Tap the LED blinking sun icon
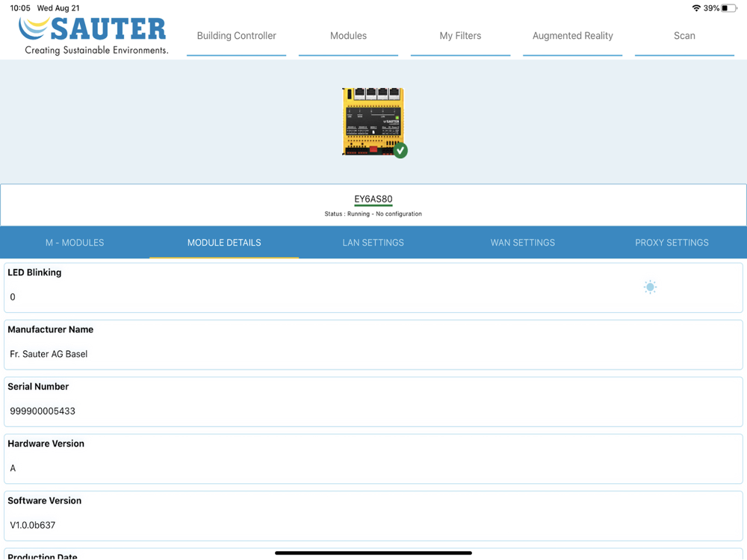747x560 pixels. [650, 287]
